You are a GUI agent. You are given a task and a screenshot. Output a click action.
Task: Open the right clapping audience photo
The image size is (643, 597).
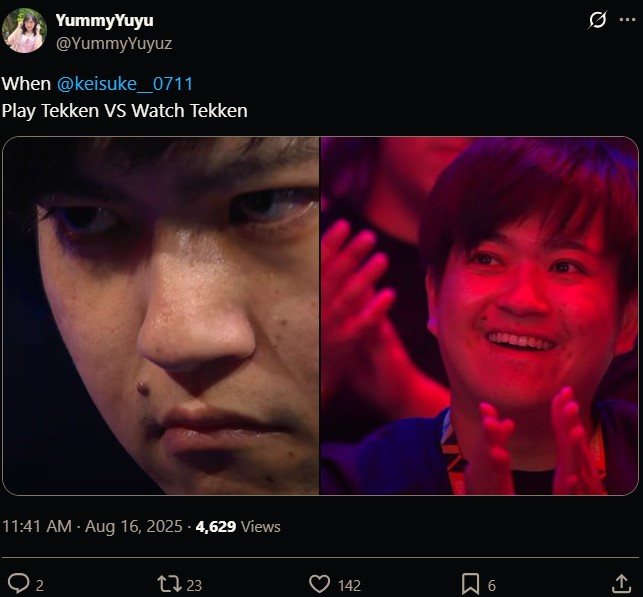click(x=479, y=315)
